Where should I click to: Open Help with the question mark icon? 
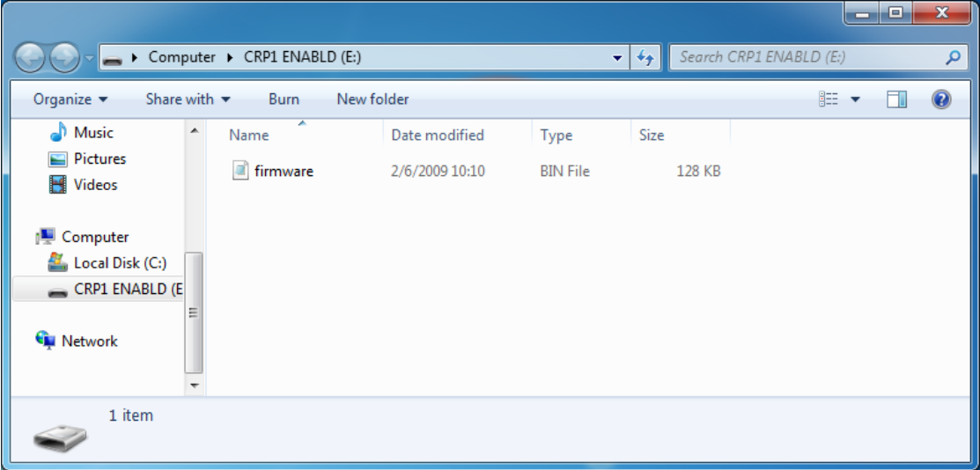[941, 99]
